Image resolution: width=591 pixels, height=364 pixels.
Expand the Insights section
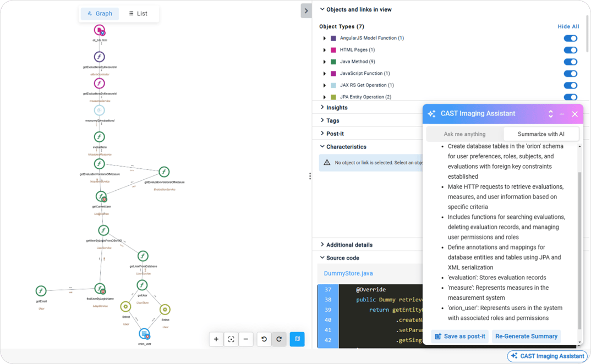(337, 108)
